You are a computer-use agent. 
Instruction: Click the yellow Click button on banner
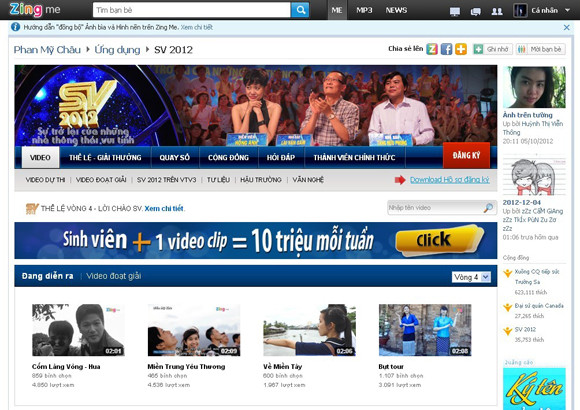(x=439, y=240)
